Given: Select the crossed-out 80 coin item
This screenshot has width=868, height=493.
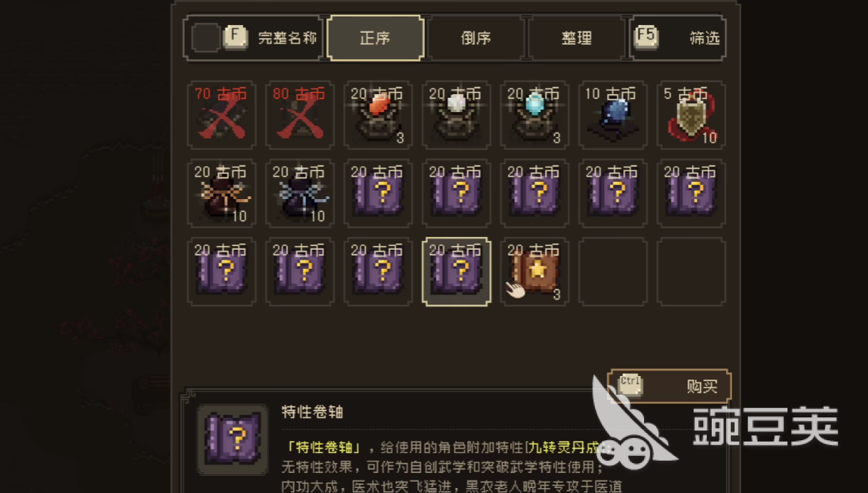Looking at the screenshot, I should point(300,115).
